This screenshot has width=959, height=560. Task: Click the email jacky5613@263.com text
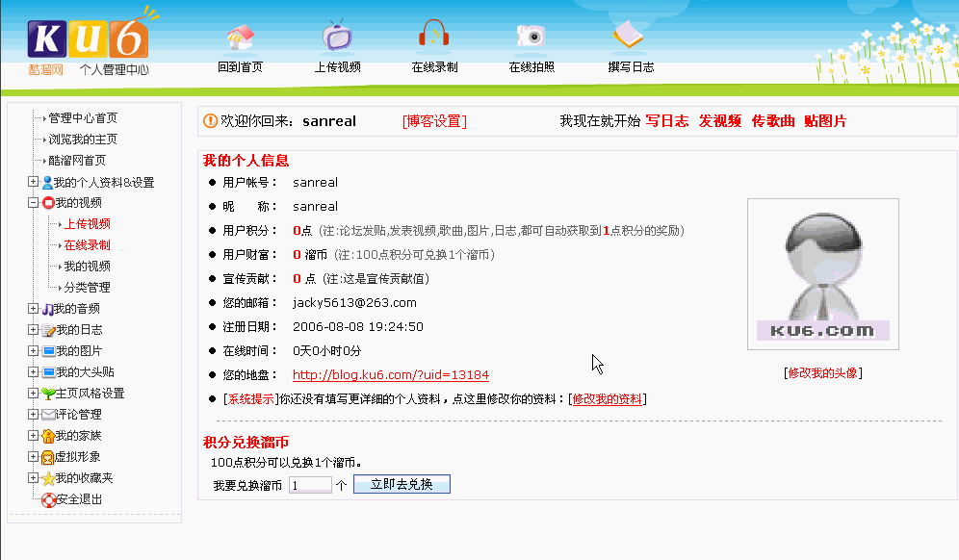click(x=354, y=303)
